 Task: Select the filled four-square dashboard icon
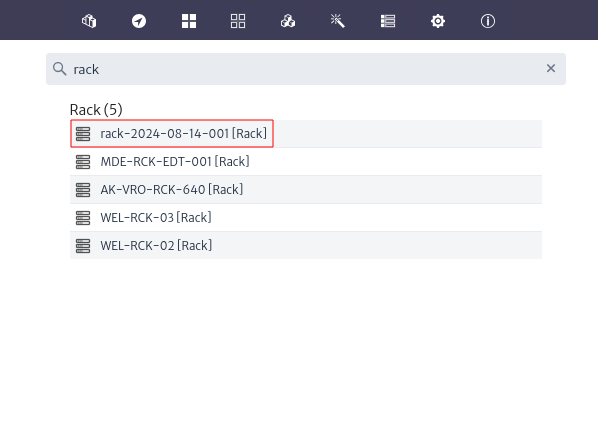pos(189,21)
